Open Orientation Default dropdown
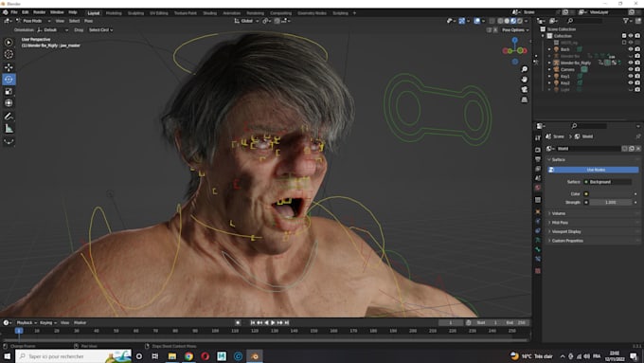Screen dimensions: 644x363 pyautogui.click(x=53, y=30)
